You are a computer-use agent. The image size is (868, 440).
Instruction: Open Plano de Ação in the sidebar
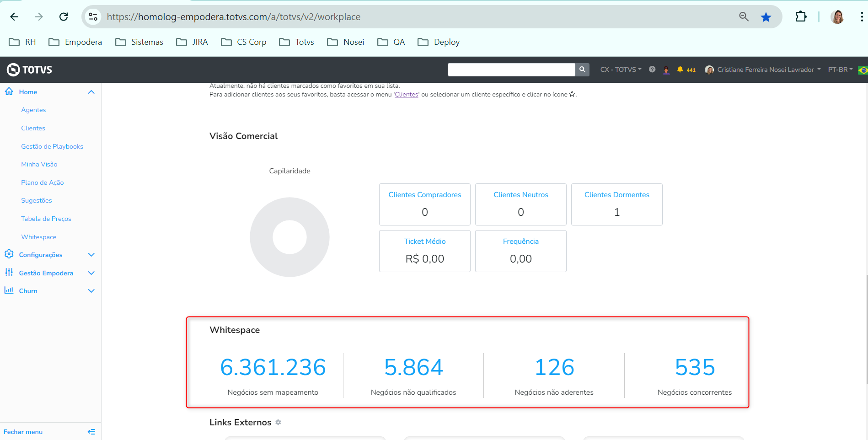click(x=43, y=182)
